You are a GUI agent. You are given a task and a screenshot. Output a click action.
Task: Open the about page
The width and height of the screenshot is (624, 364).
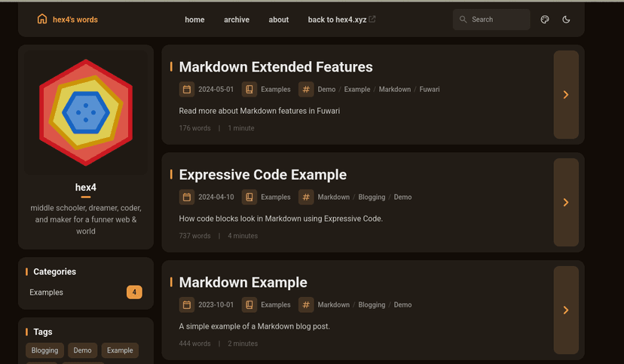[x=279, y=20]
